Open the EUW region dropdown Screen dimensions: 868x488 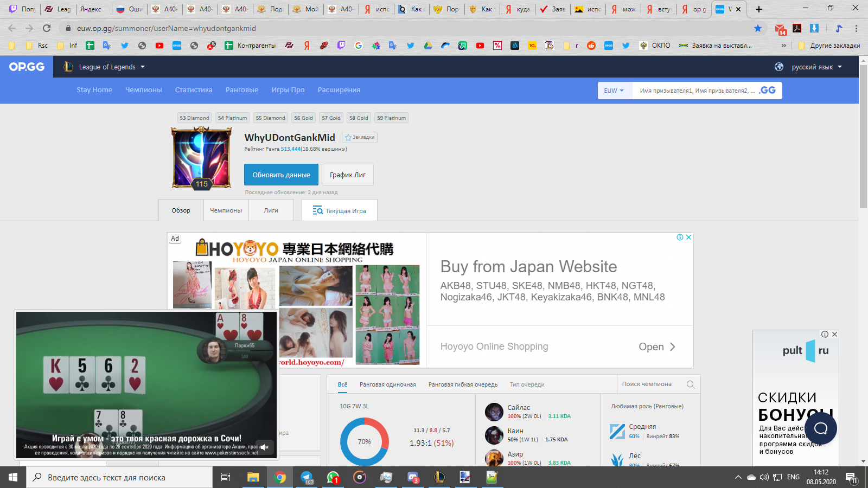point(614,91)
